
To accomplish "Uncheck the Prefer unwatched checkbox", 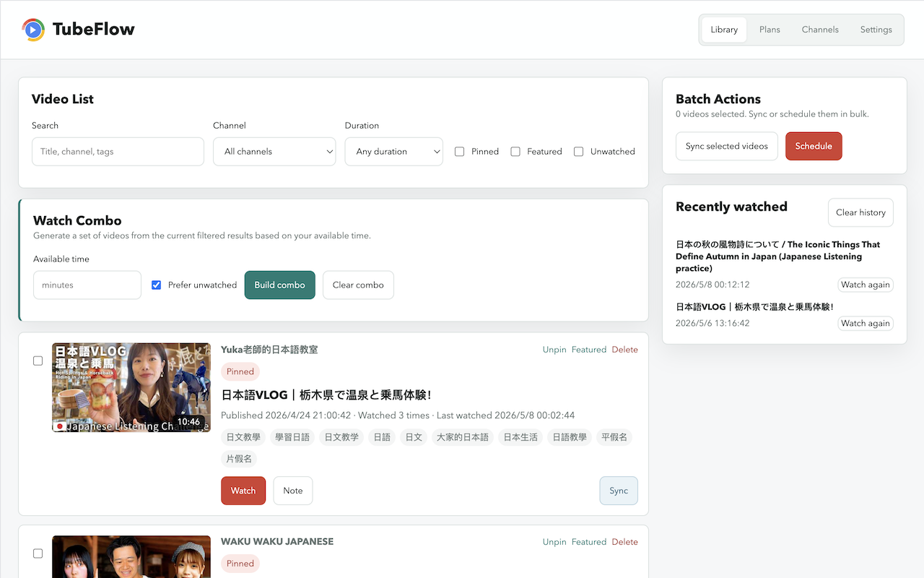I will pos(156,285).
